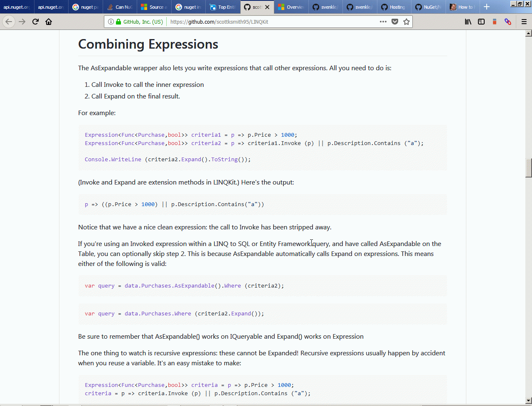Switch to the Microsoft 'Source' tab
The image size is (532, 406).
tap(154, 7)
